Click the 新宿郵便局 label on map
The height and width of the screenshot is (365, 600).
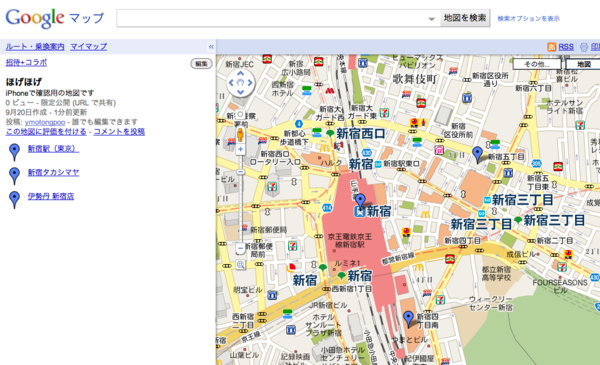pyautogui.click(x=269, y=230)
